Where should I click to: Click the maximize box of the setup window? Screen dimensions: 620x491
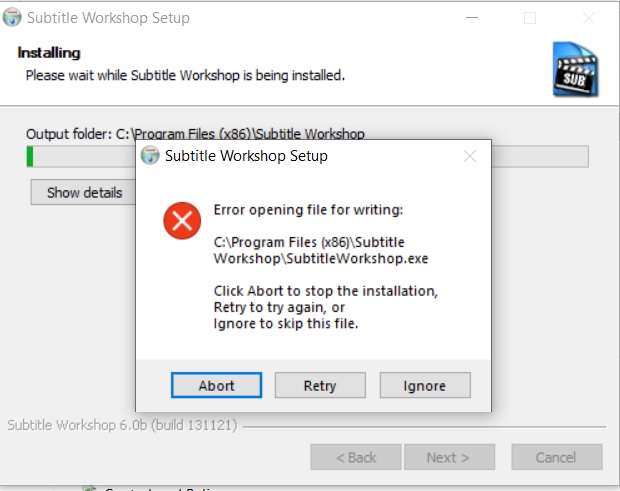[530, 18]
